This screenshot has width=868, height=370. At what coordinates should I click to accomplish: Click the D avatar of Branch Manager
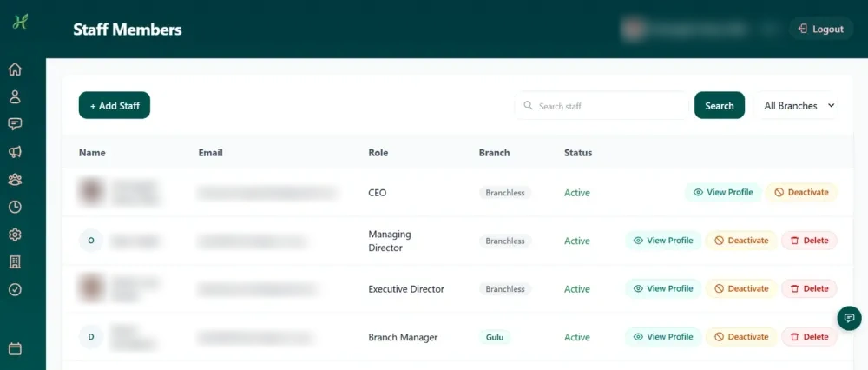coord(91,337)
